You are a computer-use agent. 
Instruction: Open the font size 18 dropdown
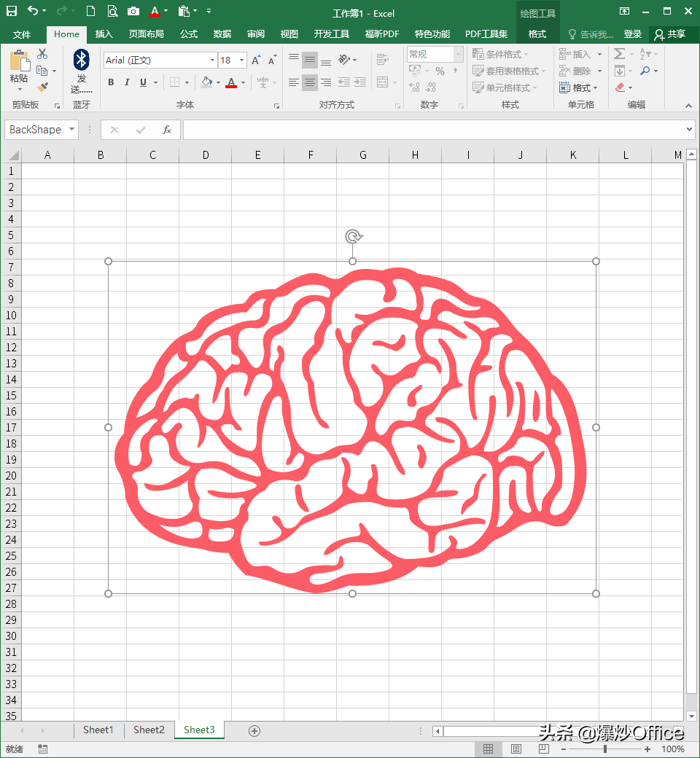coord(241,60)
